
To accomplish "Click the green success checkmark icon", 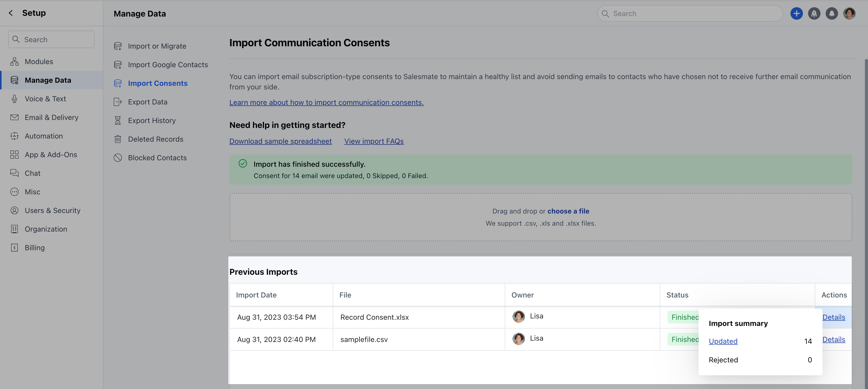I will pos(243,164).
